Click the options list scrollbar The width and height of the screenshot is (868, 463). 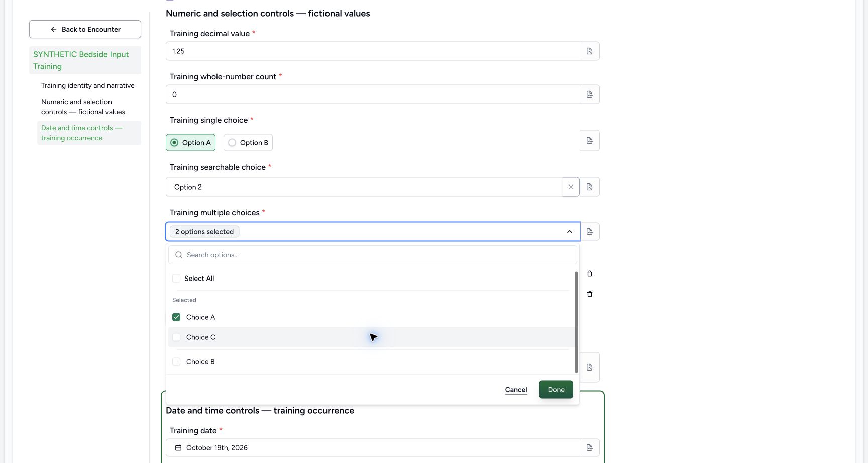[576, 322]
